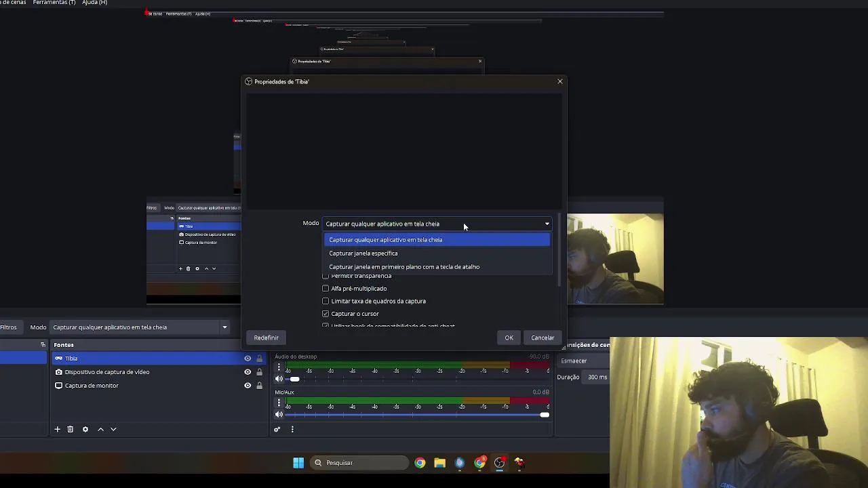
Task: Click the Tibia game capture source icon
Action: 59,359
